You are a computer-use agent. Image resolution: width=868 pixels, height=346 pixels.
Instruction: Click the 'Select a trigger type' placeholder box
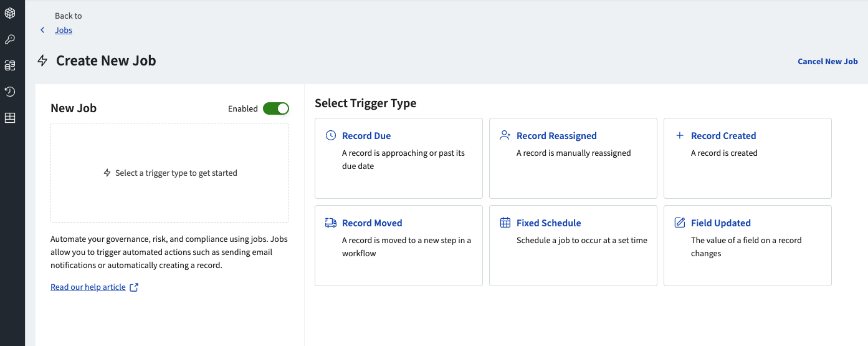[x=169, y=173]
